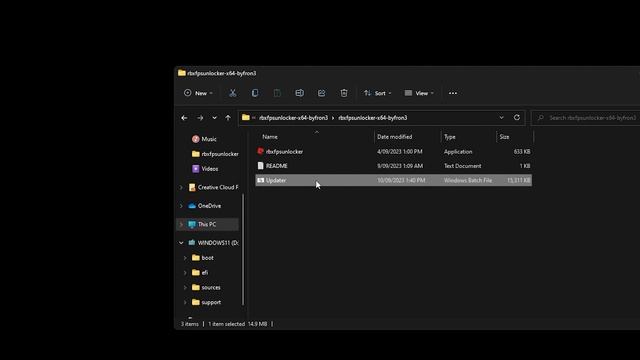Click '3 items' in status bar
Viewport: 640px width, 360px height.
coord(190,324)
